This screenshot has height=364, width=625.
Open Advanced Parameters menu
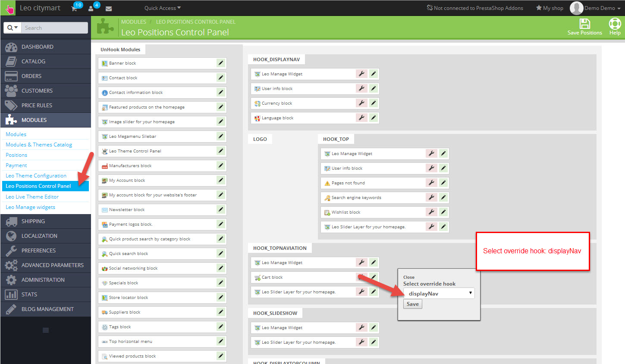[x=46, y=265]
